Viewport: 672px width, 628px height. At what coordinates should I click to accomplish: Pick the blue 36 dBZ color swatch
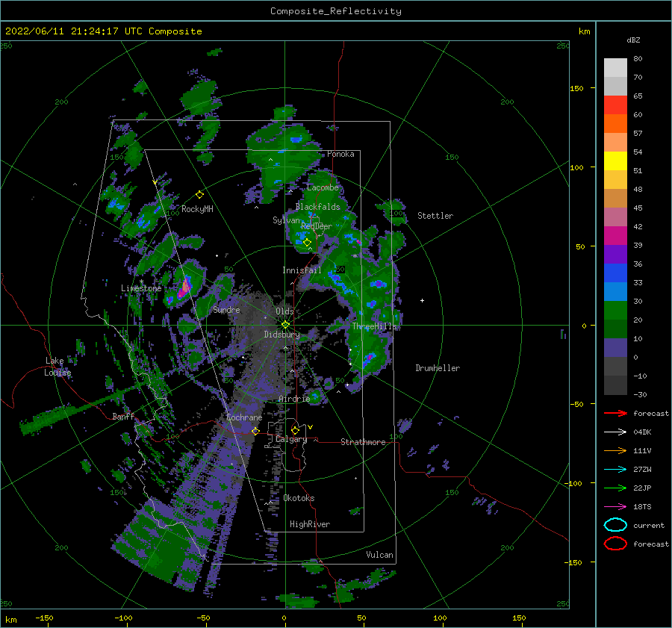[x=615, y=273]
